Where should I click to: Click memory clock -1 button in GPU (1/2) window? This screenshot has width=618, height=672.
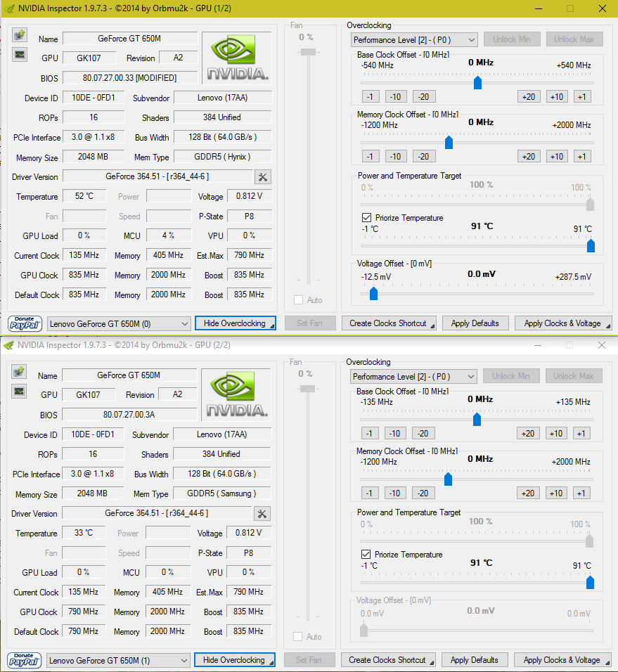point(371,157)
